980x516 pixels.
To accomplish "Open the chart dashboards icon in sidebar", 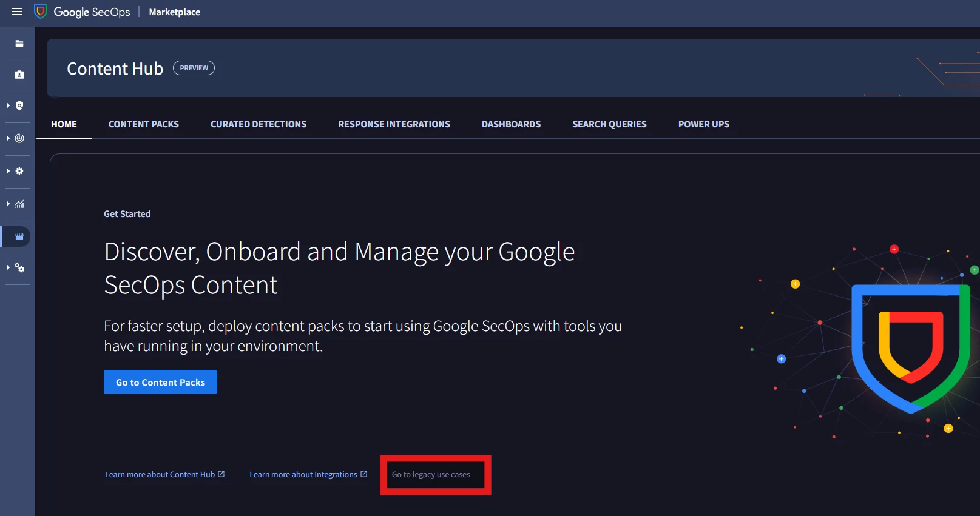I will pos(19,204).
